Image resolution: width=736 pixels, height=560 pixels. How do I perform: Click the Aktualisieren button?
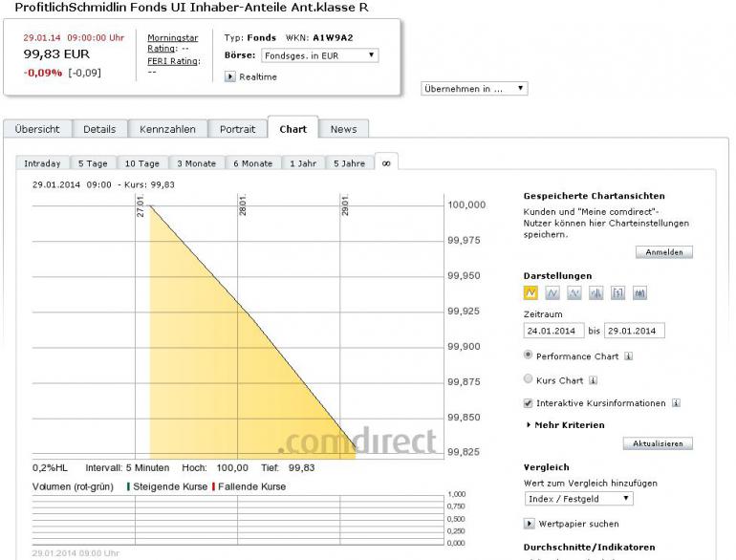click(x=658, y=443)
